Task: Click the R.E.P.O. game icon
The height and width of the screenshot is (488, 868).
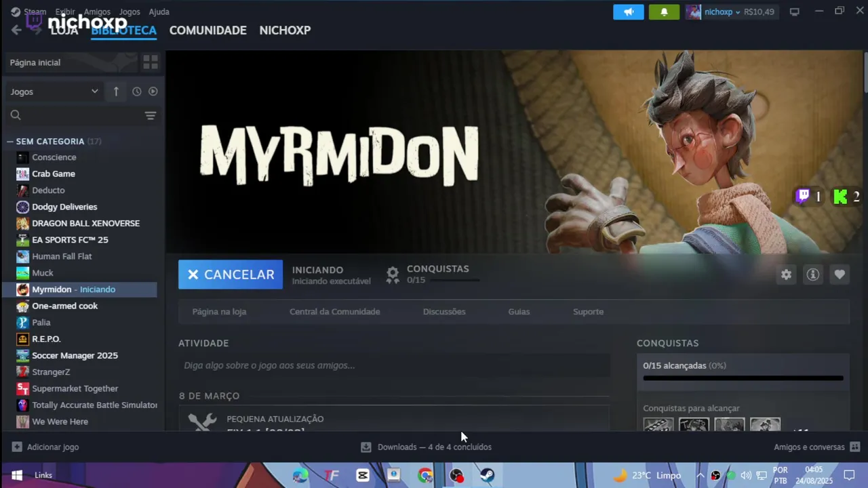Action: point(23,339)
